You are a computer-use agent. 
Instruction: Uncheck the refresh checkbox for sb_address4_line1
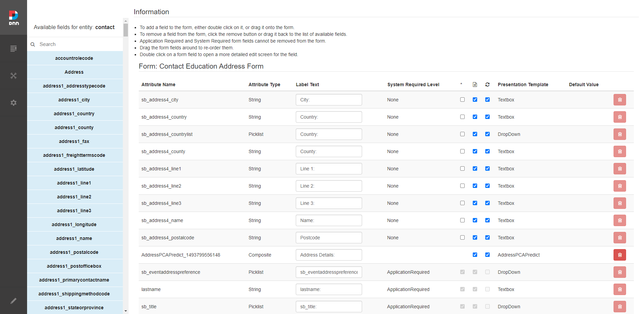pos(487,169)
